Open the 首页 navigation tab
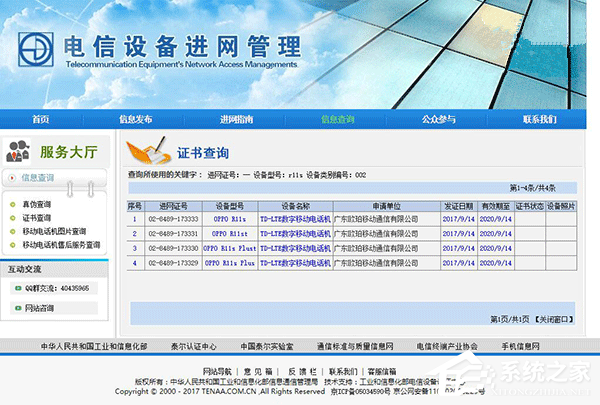 click(41, 119)
